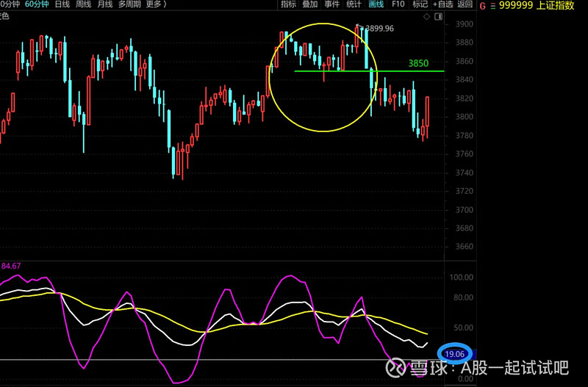Switch to the 月线 monthly chart tab

click(x=104, y=4)
